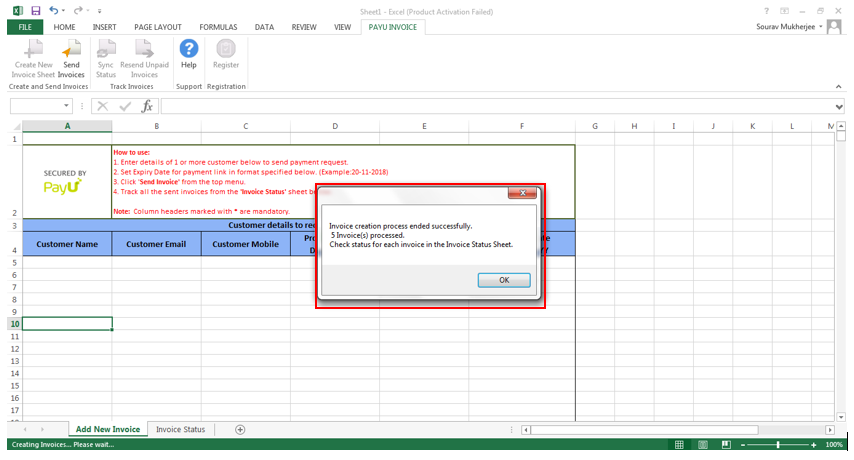Select the Add New Invoice sheet tab
The height and width of the screenshot is (460, 854).
click(x=108, y=429)
